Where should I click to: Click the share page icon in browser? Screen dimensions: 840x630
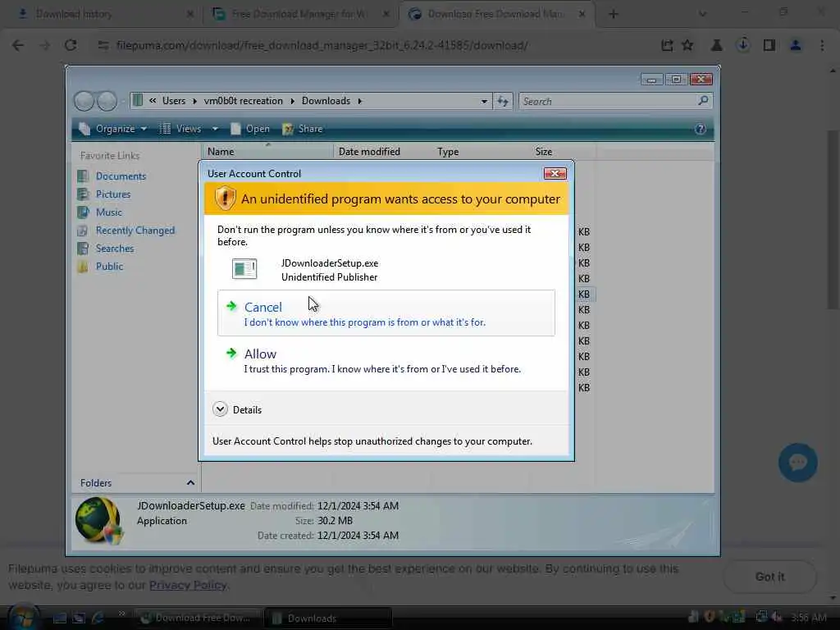coord(667,46)
